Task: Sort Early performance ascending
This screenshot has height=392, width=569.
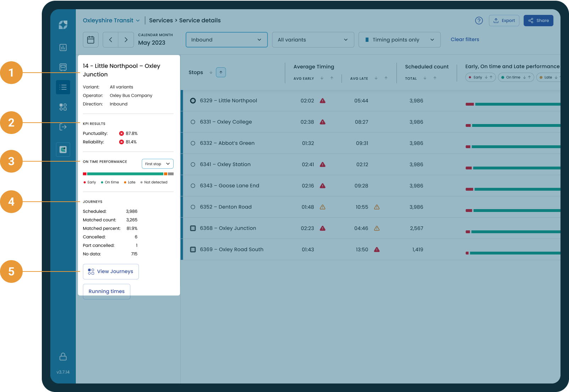Action: (491, 77)
